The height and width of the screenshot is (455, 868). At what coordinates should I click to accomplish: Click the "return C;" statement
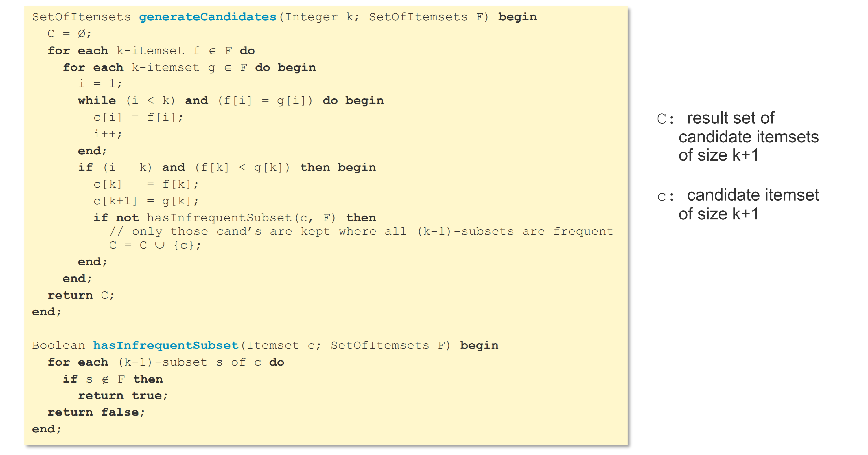81,295
